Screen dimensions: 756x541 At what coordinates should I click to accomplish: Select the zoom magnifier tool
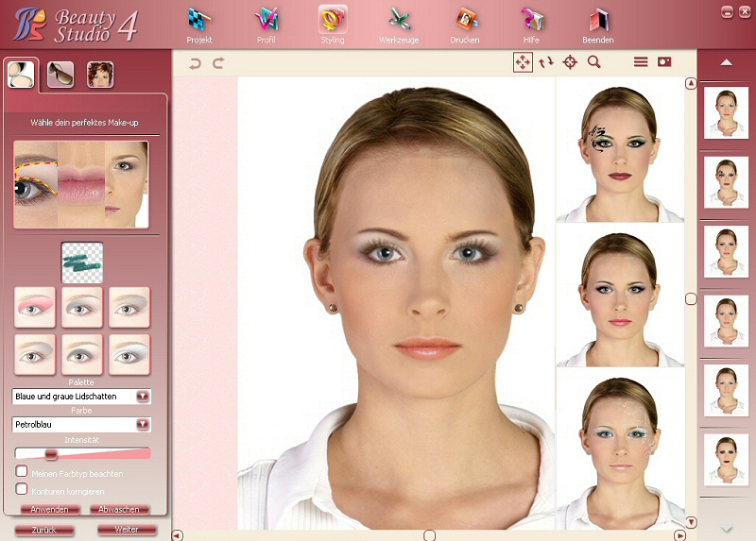[x=594, y=62]
